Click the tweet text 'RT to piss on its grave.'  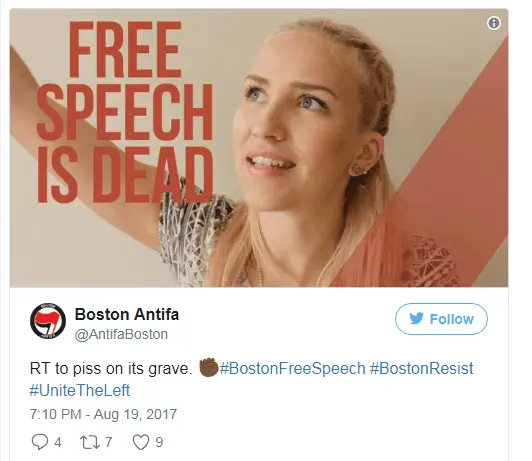coord(111,369)
